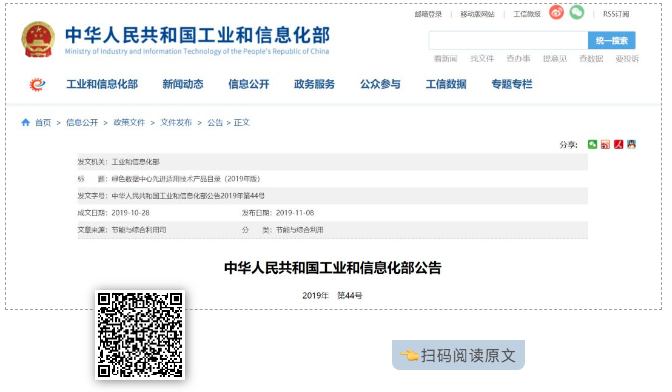Screen dimensions: 672x392
Task: Click the 政策文件 breadcrumb link
Action: click(x=129, y=123)
